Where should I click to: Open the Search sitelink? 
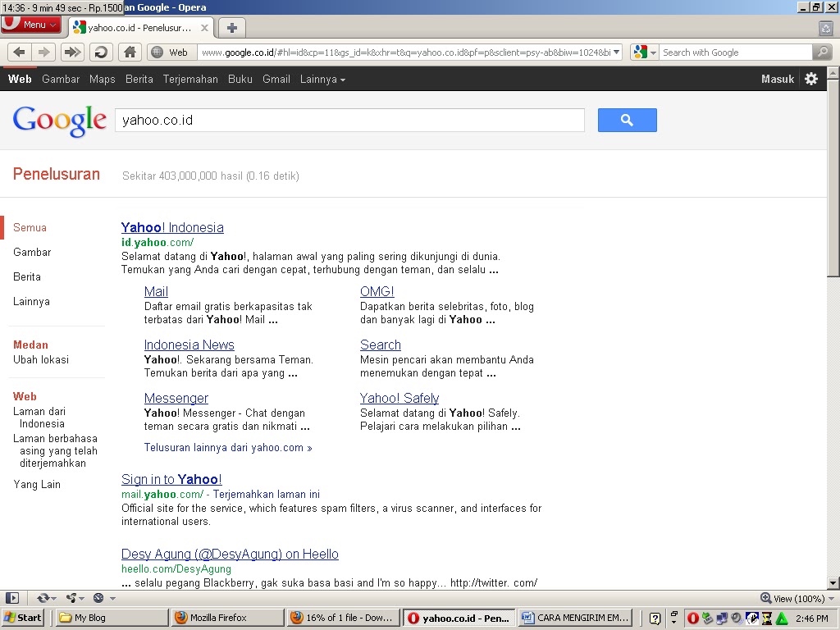click(x=381, y=345)
